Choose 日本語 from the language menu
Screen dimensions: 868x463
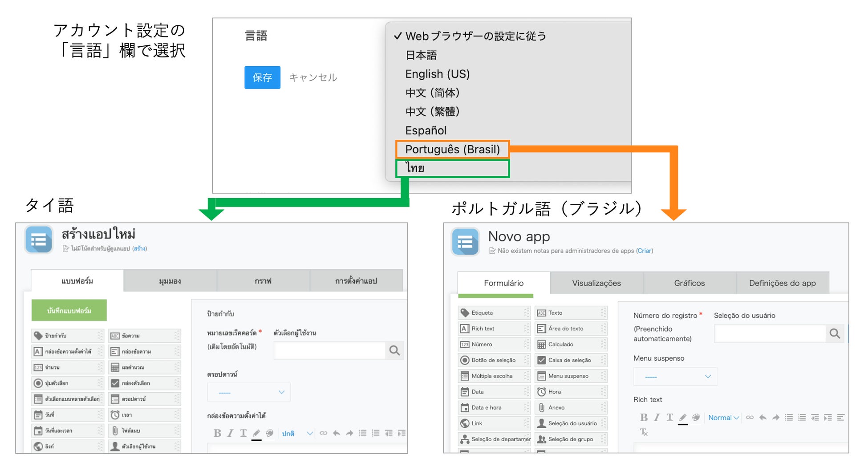421,55
